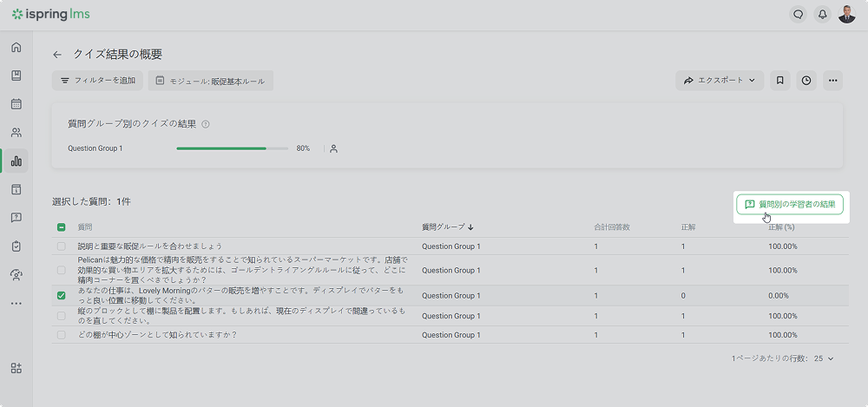Open the chat messages icon

[798, 15]
